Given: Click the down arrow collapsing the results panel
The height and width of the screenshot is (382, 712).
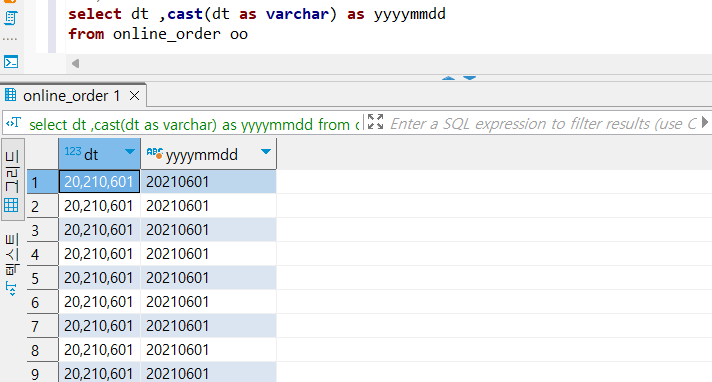Looking at the screenshot, I should click(x=469, y=78).
